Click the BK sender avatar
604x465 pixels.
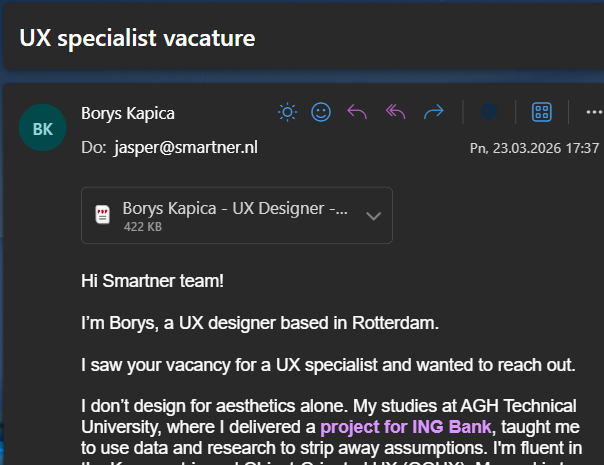[43, 129]
